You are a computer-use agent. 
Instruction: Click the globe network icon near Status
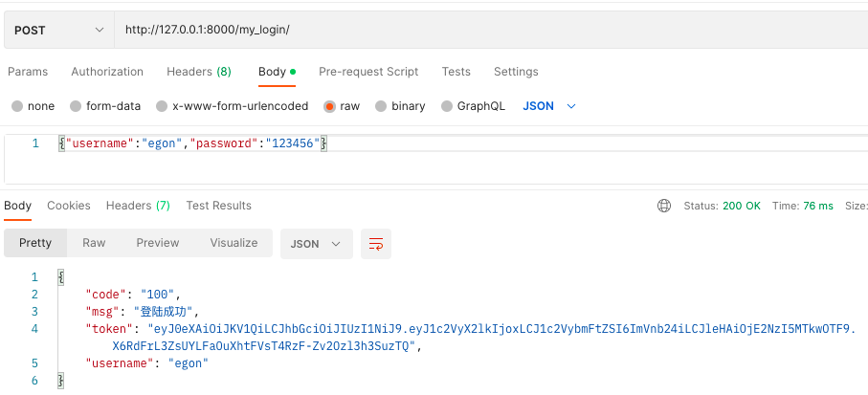[664, 206]
